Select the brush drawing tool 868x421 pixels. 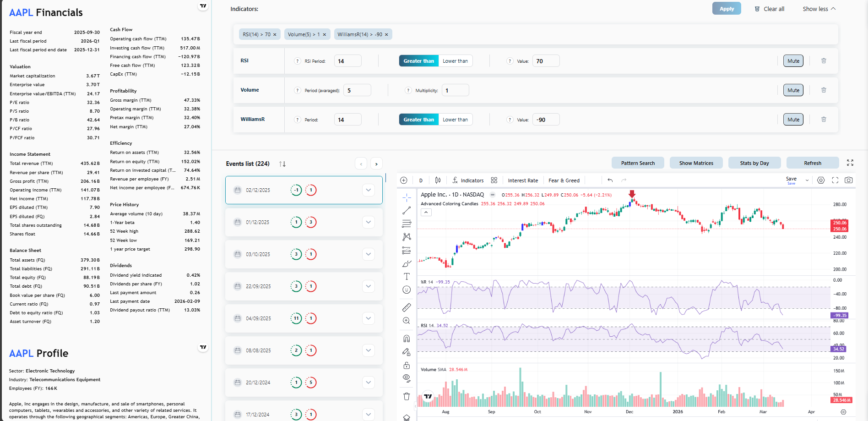407,263
